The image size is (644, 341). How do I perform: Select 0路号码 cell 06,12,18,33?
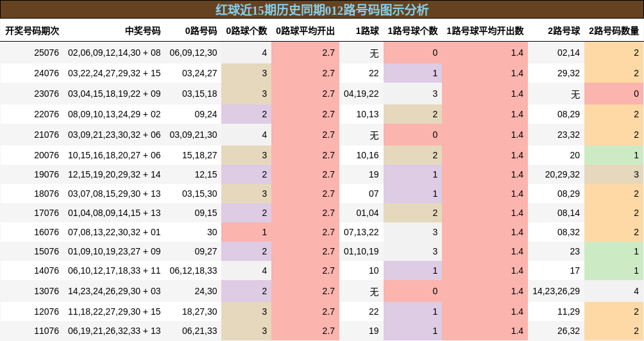point(194,271)
